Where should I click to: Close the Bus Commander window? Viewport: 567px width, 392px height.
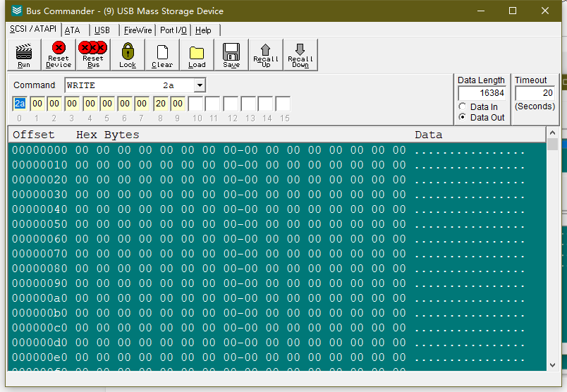click(x=545, y=11)
